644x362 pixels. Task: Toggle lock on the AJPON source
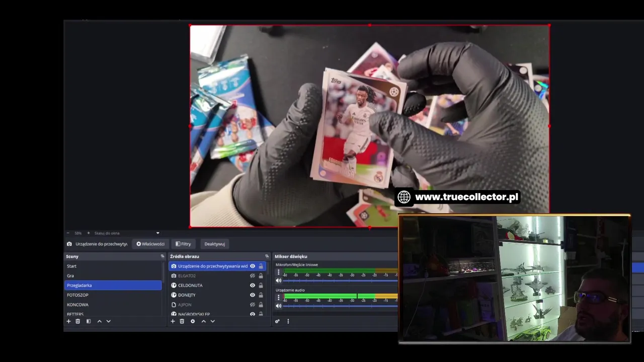point(261,305)
